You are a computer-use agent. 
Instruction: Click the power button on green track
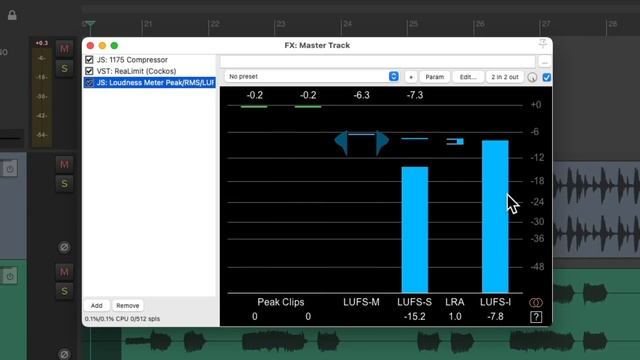[x=10, y=276]
